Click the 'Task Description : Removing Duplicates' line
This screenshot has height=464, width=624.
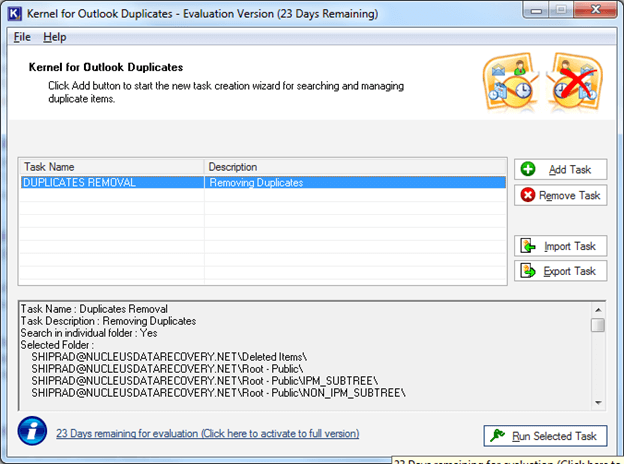point(108,321)
